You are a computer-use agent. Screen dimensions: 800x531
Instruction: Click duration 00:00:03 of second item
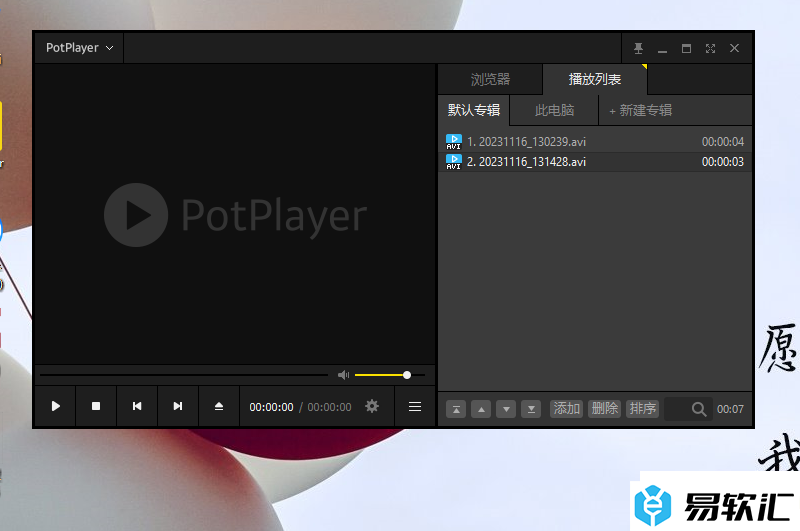(x=722, y=162)
